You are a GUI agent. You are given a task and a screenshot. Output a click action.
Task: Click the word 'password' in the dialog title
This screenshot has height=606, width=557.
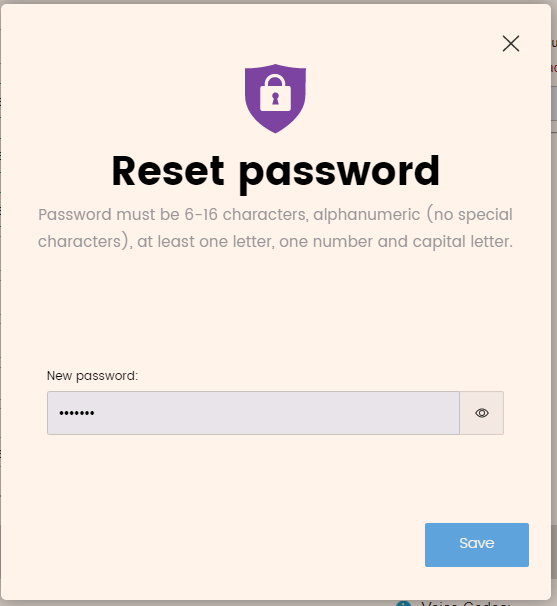[339, 174]
